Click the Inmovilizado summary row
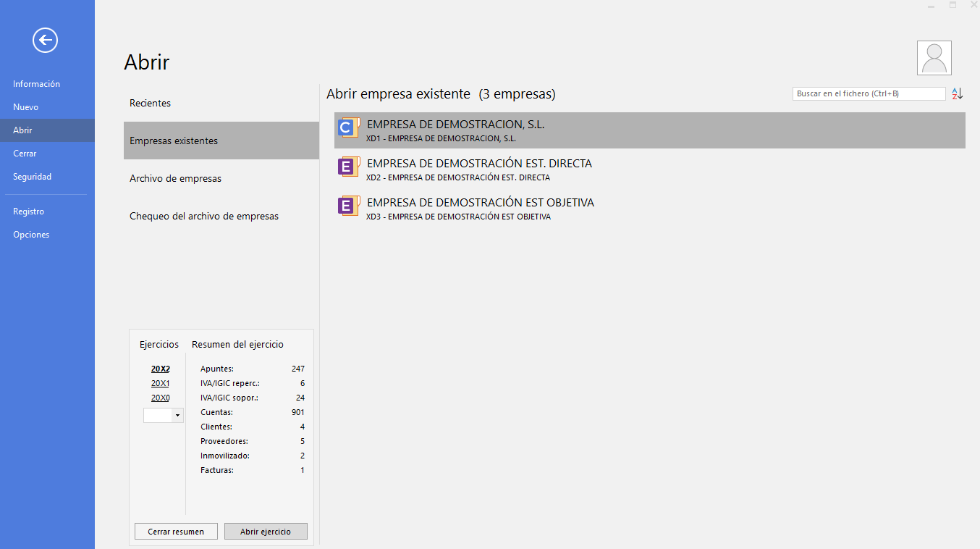Viewport: 980px width, 549px height. click(x=253, y=456)
